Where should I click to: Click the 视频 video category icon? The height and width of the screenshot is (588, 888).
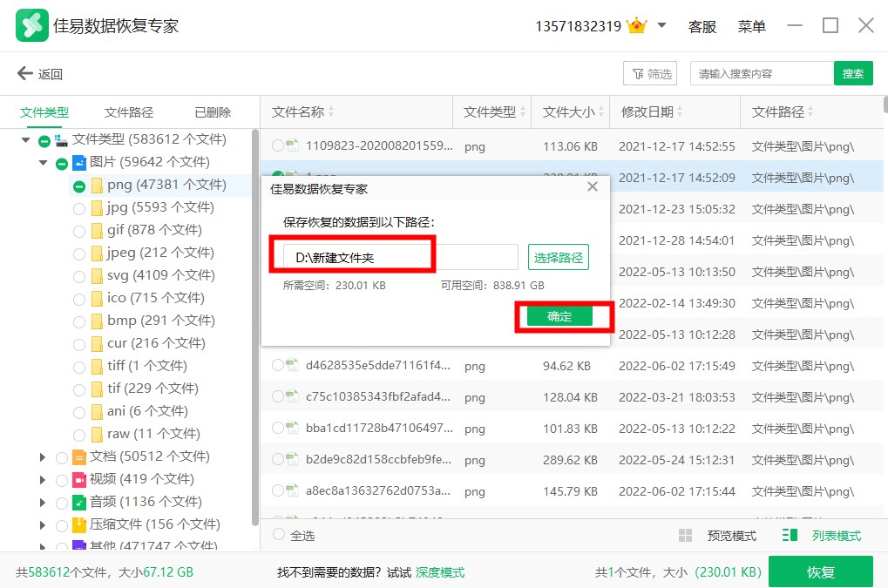[79, 480]
